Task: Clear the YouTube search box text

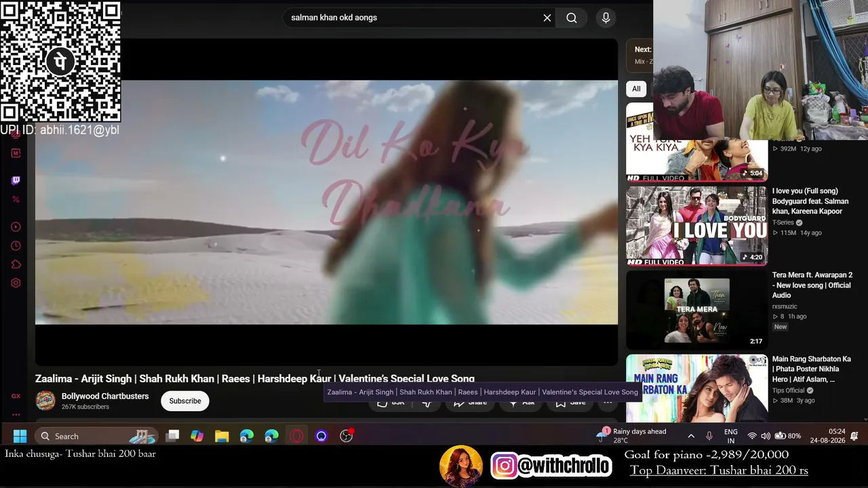Action: pos(547,18)
